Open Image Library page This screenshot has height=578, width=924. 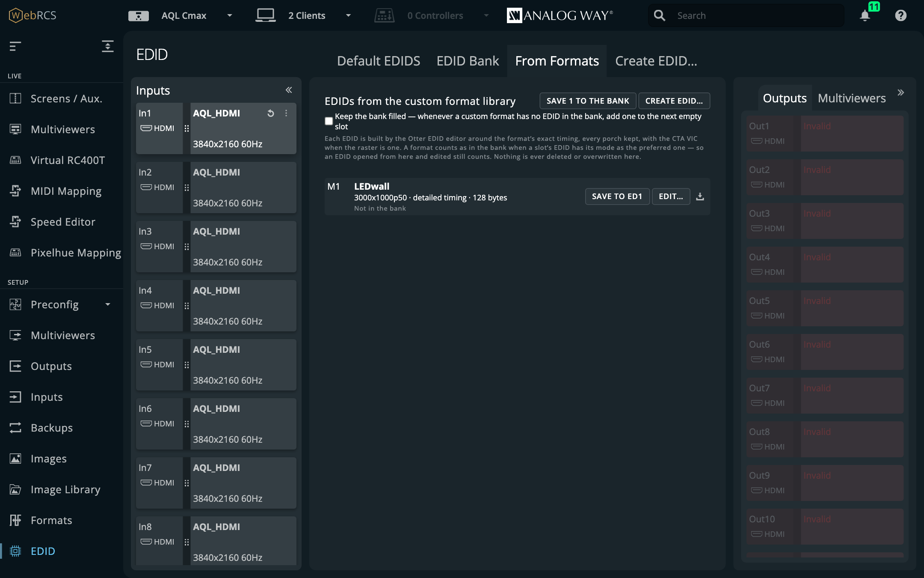pyautogui.click(x=62, y=489)
